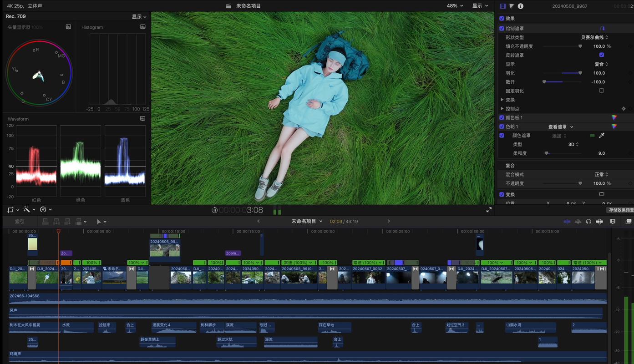Open the enhancement magic wand menu
The width and height of the screenshot is (634, 364).
click(28, 210)
